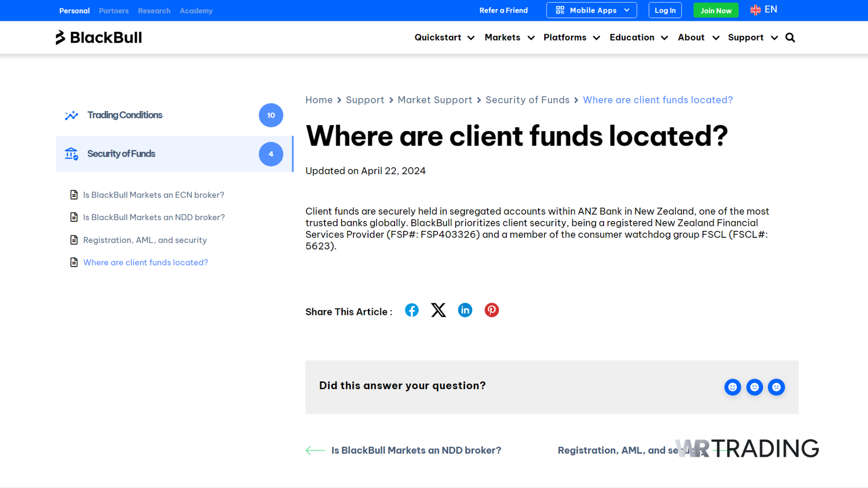Viewport: 868px width, 488px height.
Task: Click the page heading 'Where are client funds located?'
Action: coord(517,136)
